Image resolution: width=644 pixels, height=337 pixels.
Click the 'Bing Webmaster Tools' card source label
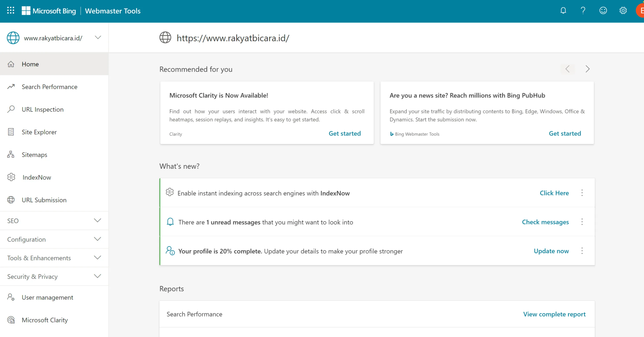pos(417,134)
